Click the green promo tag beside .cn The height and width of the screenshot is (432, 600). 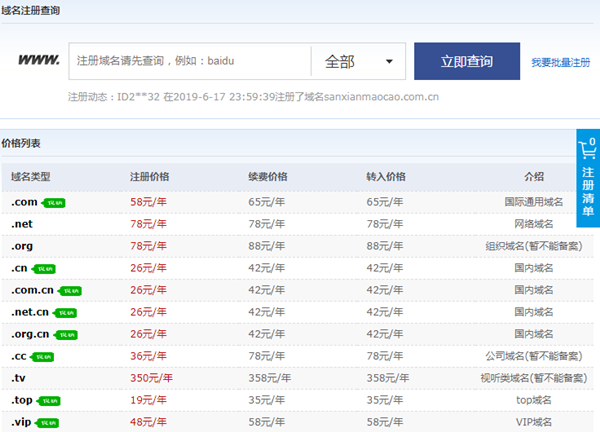click(44, 269)
